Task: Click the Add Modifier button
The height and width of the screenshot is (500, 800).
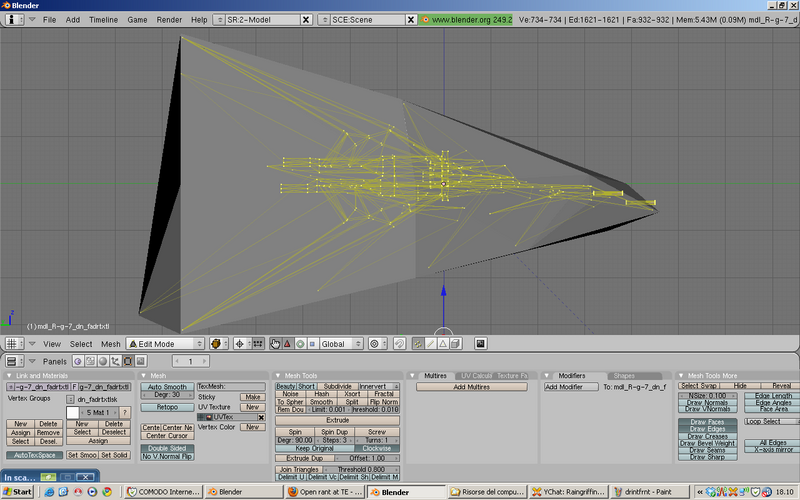Action: click(570, 386)
